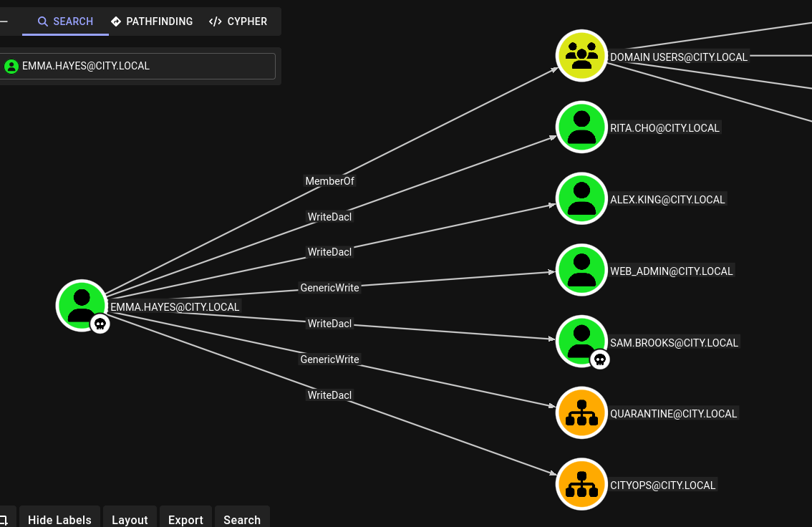Open the Export menu

coord(185,519)
